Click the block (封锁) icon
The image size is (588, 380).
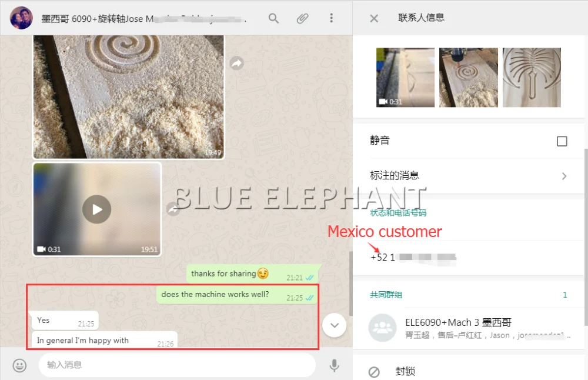[x=374, y=371]
